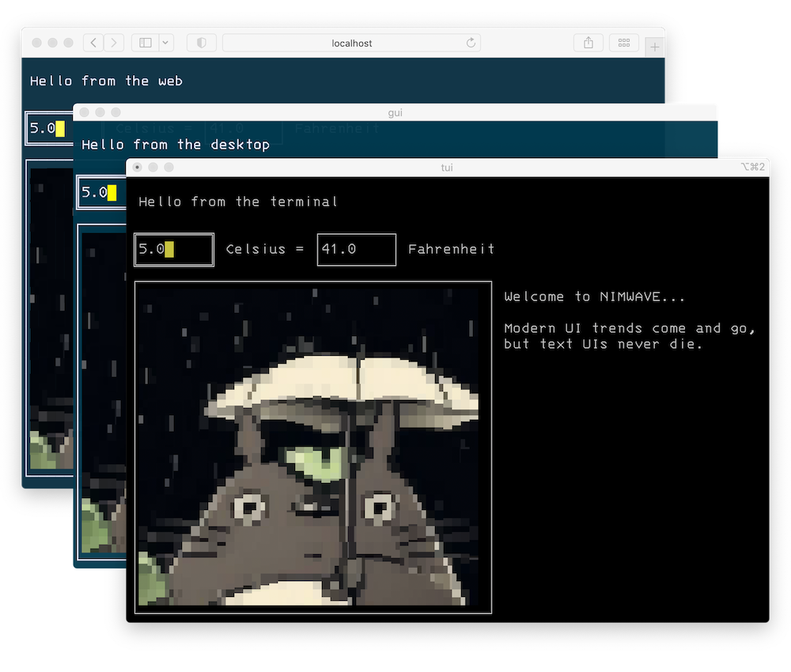Viewport: 791px width, 672px height.
Task: Click the 41.0 Fahrenheit field in tui window
Action: [357, 250]
